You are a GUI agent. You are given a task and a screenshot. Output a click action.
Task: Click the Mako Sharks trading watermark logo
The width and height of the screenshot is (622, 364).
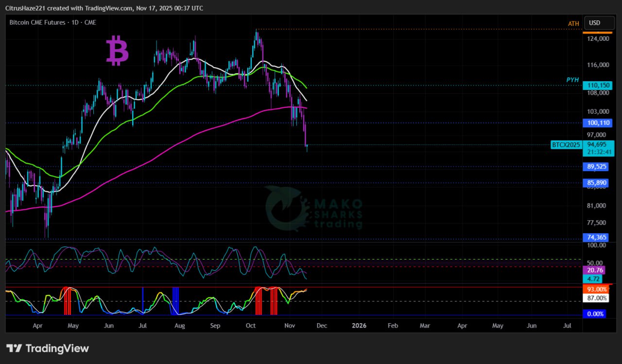[x=314, y=208]
